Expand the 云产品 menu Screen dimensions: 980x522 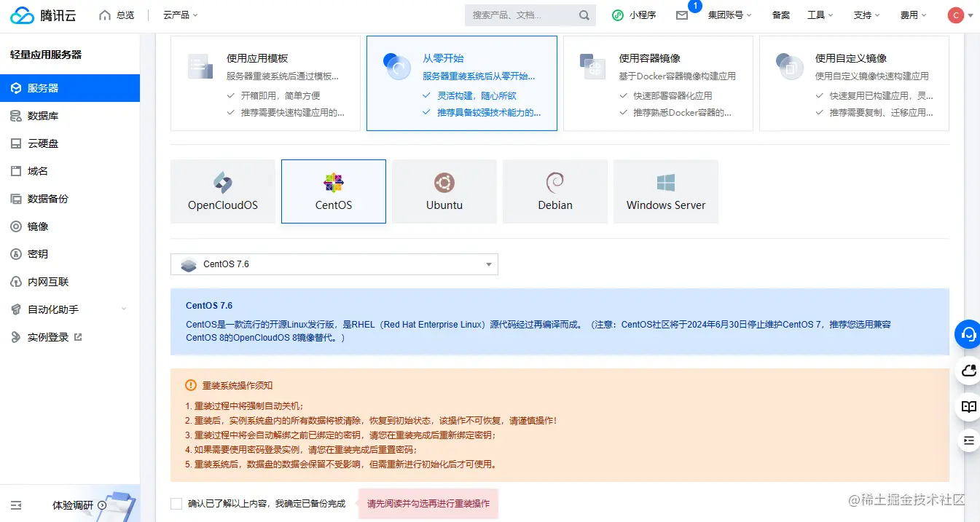click(180, 15)
